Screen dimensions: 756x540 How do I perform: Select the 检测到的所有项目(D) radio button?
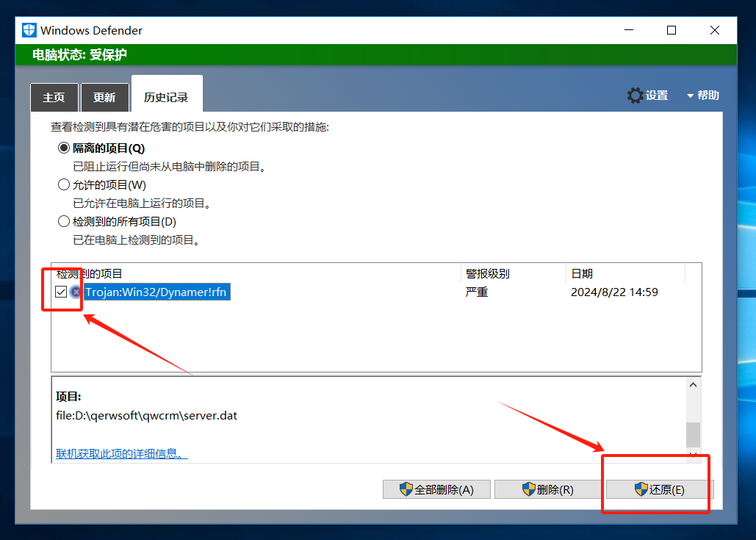(64, 221)
